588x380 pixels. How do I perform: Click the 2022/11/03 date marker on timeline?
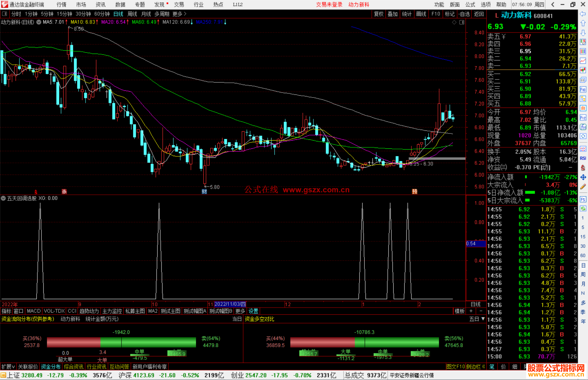click(230, 304)
